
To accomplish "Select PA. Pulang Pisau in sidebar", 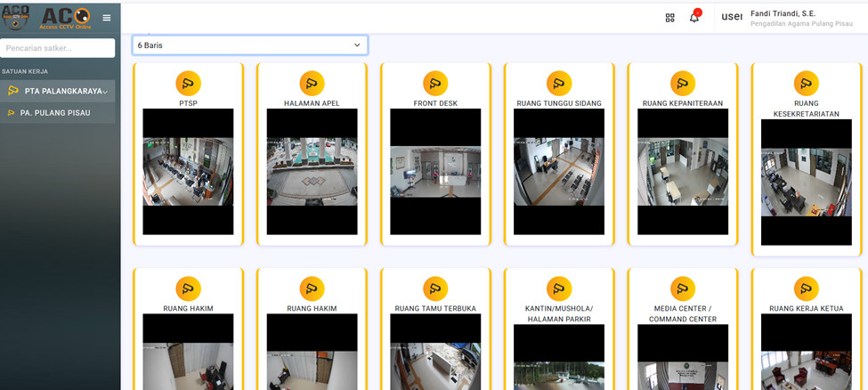I will coord(54,113).
